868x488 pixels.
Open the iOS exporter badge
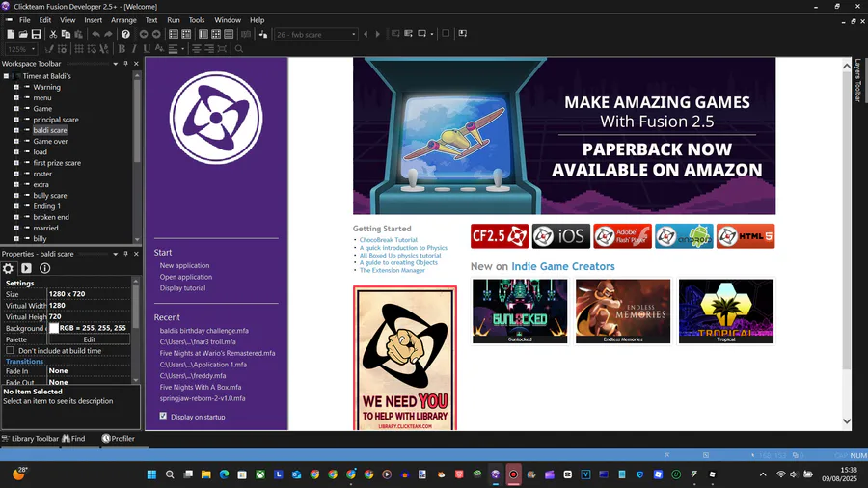click(x=560, y=236)
